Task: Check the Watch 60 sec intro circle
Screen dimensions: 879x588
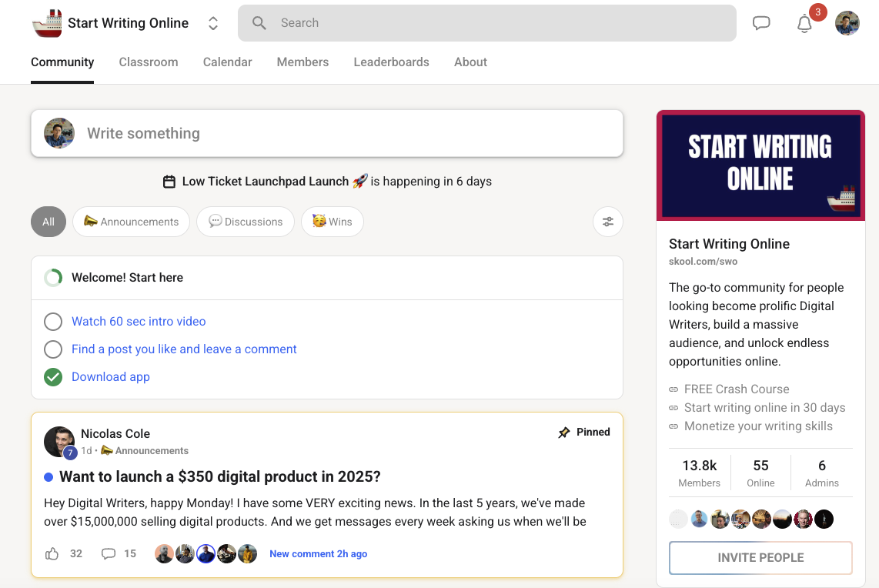Action: [x=53, y=321]
